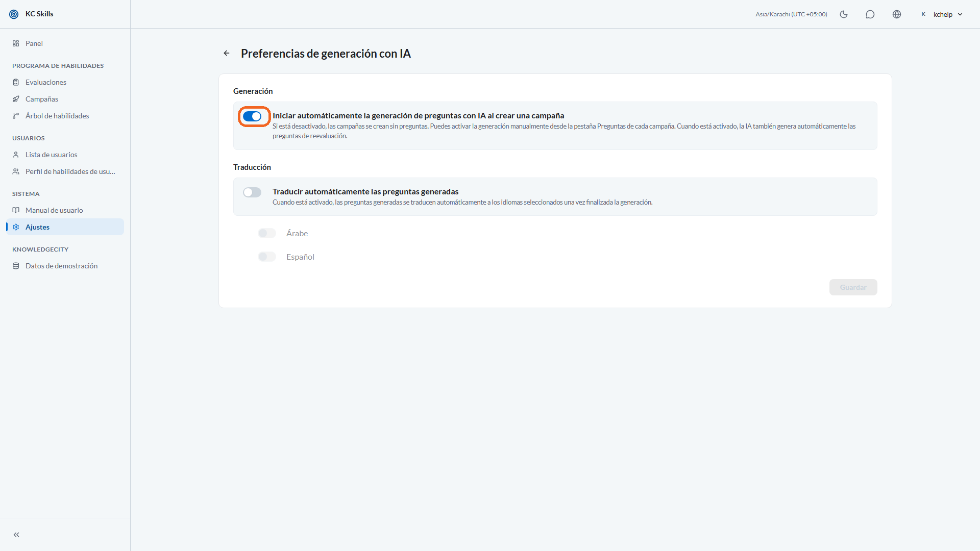Open the language globe icon
Viewport: 980px width, 551px height.
coord(897,14)
